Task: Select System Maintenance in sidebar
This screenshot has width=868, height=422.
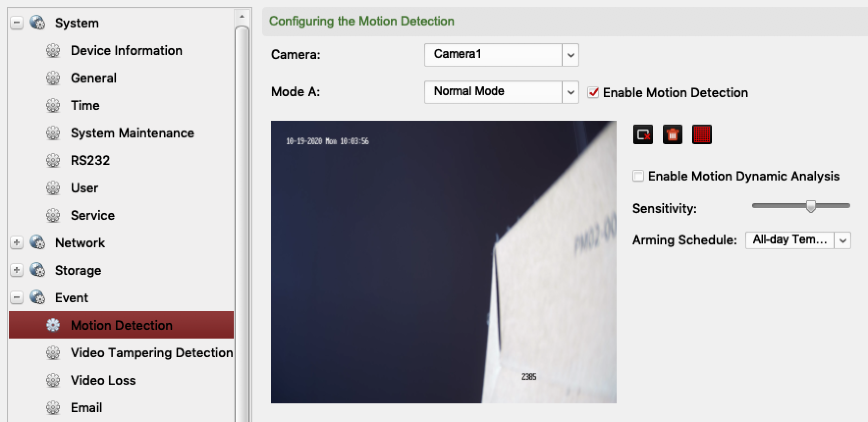Action: click(x=132, y=133)
